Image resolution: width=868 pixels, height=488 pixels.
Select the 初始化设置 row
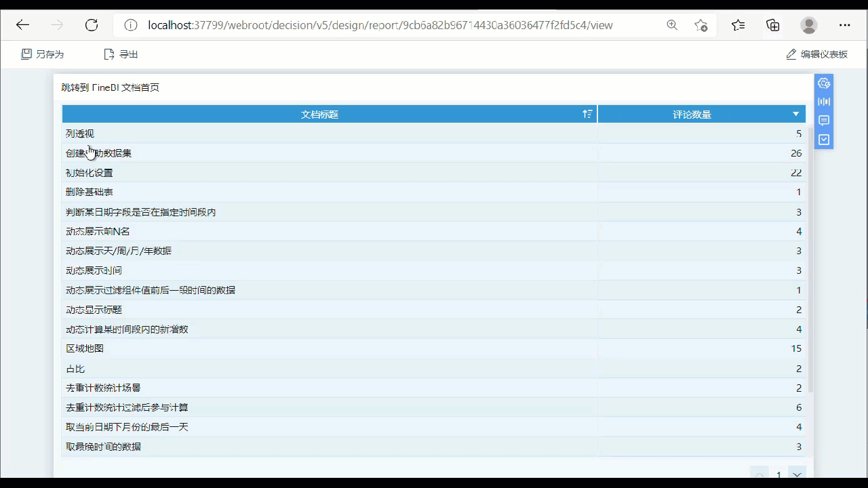click(x=433, y=173)
